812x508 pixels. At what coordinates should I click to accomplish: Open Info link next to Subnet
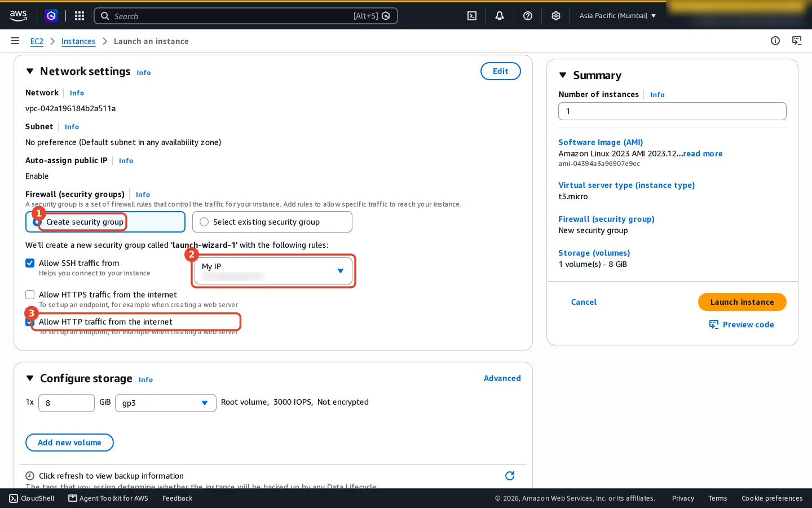72,127
